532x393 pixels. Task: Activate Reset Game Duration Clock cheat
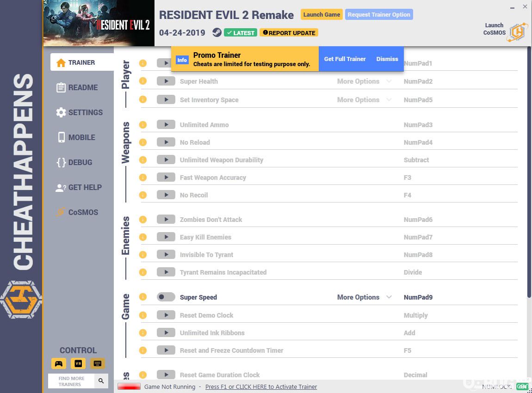166,375
